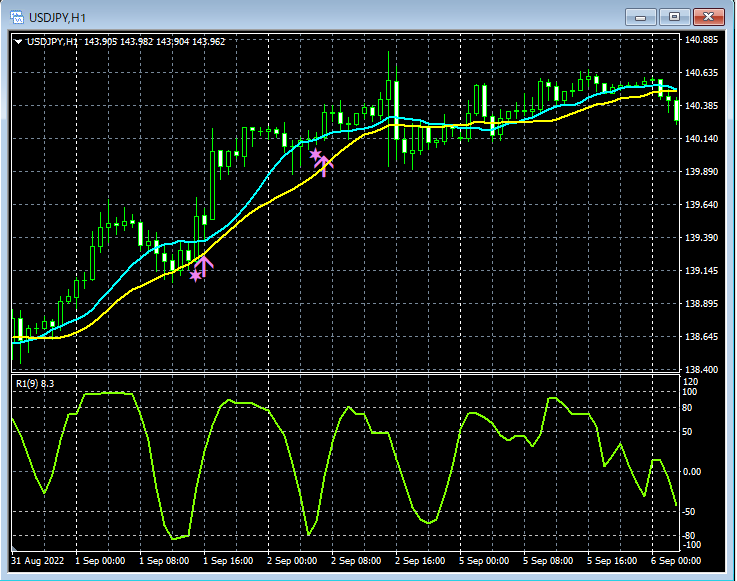Click the 138.645 price scale label
This screenshot has width=737, height=581.
[701, 336]
